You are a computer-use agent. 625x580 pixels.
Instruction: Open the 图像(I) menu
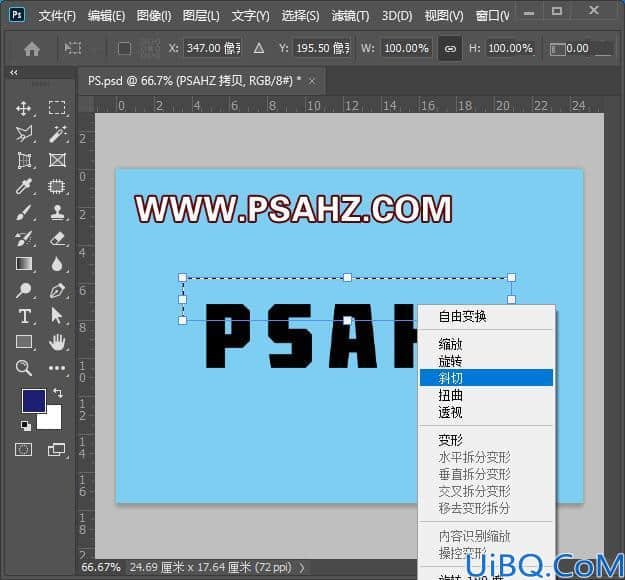(x=154, y=16)
